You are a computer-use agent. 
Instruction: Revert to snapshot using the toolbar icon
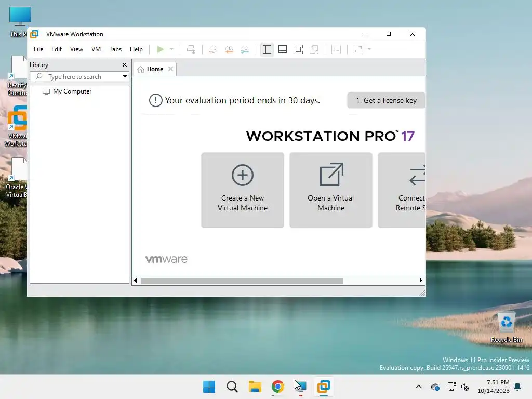(x=229, y=49)
